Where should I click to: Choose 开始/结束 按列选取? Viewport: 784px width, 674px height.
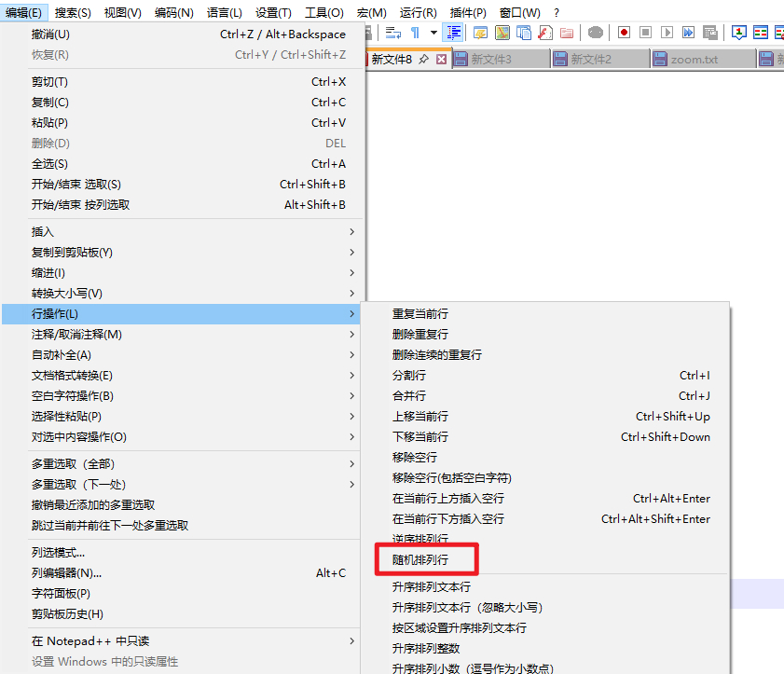pos(182,205)
